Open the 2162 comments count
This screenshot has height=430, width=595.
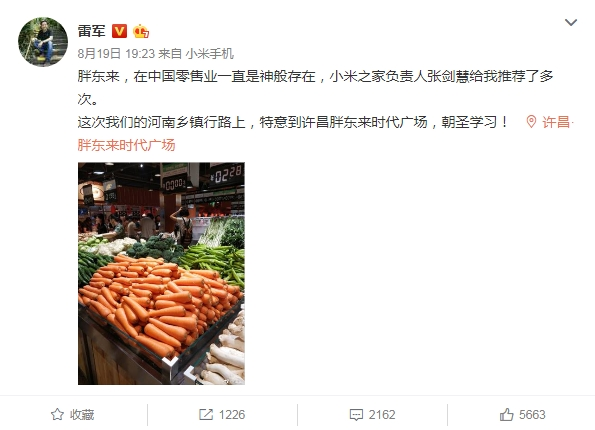coord(382,414)
